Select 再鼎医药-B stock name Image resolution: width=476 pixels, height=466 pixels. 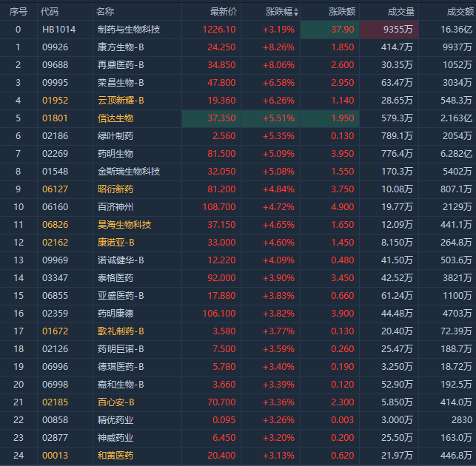click(x=121, y=65)
